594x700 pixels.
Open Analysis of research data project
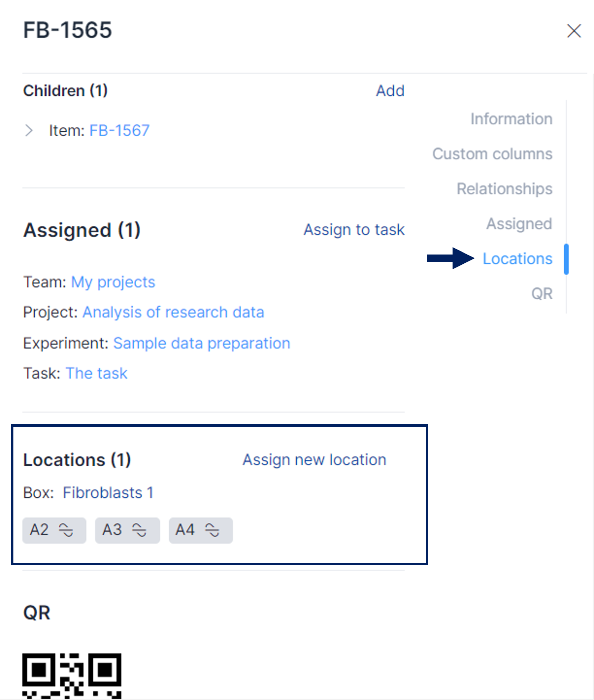tap(173, 312)
